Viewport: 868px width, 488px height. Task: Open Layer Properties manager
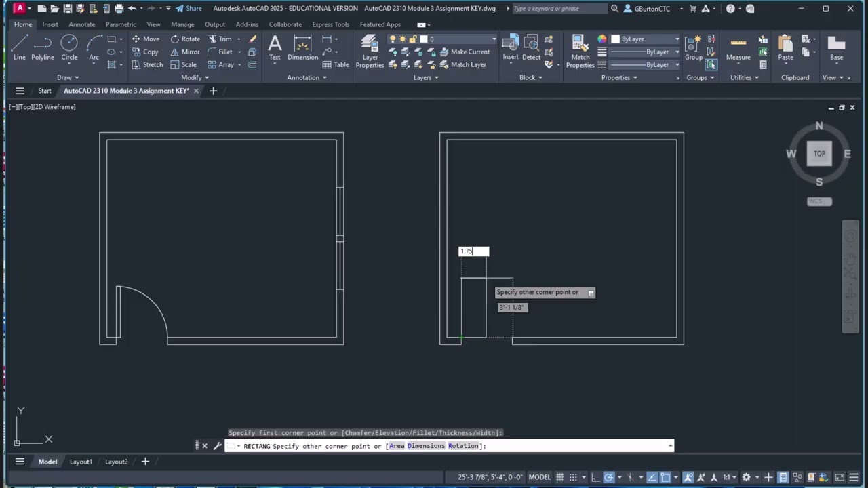tap(370, 51)
